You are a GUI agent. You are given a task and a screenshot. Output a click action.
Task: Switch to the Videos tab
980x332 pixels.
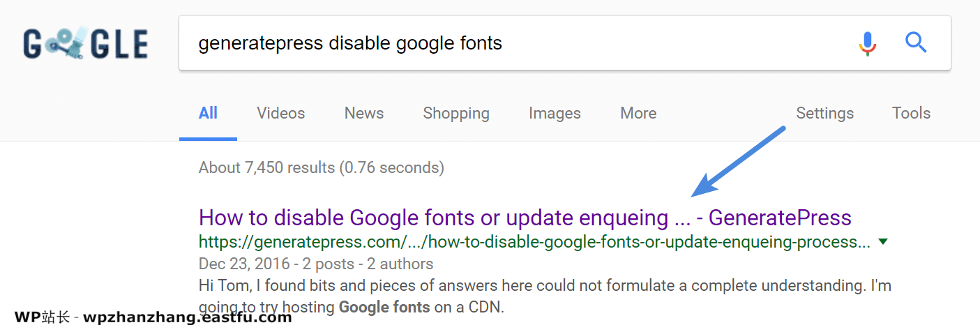tap(280, 113)
